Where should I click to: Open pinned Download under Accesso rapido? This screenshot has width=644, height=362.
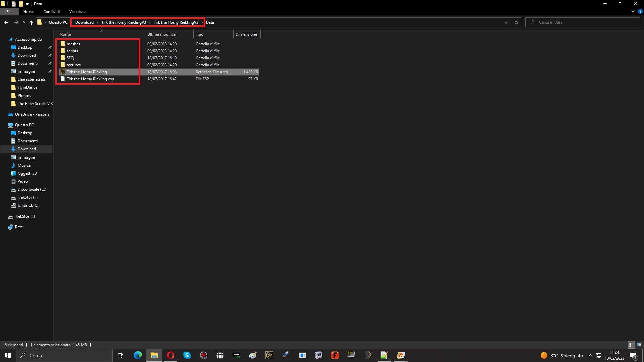point(26,55)
